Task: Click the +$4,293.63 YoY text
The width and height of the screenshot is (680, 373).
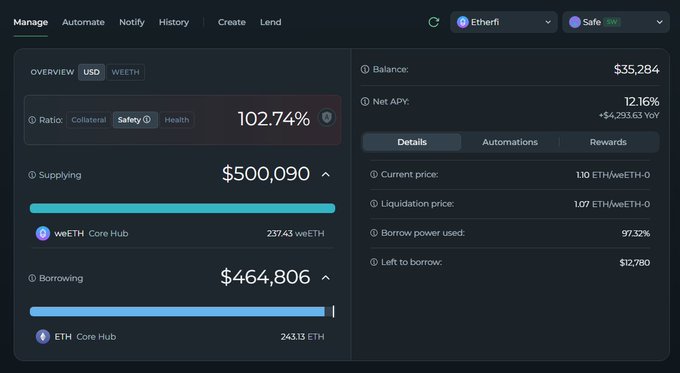Action: coord(629,115)
